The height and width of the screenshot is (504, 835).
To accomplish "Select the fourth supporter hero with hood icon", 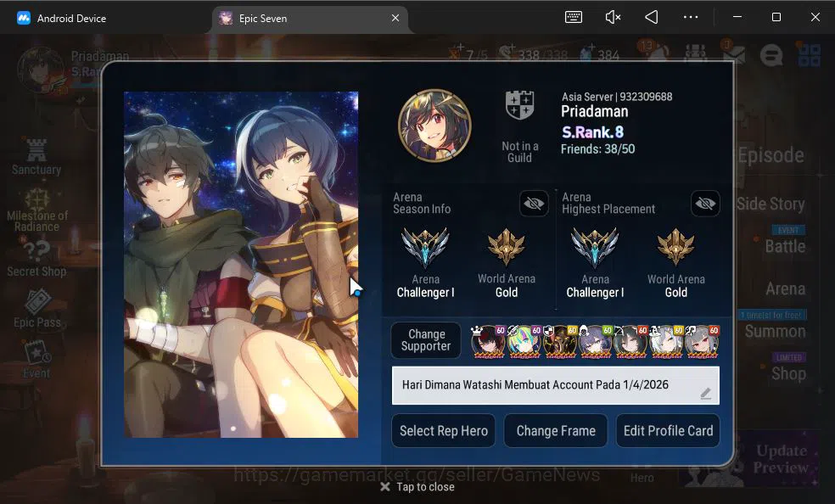I will point(595,341).
